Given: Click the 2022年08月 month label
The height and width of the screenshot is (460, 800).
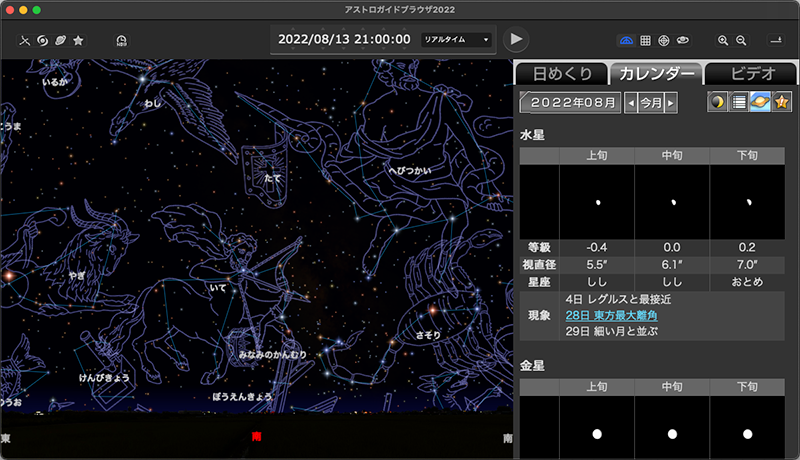Looking at the screenshot, I should [x=572, y=103].
